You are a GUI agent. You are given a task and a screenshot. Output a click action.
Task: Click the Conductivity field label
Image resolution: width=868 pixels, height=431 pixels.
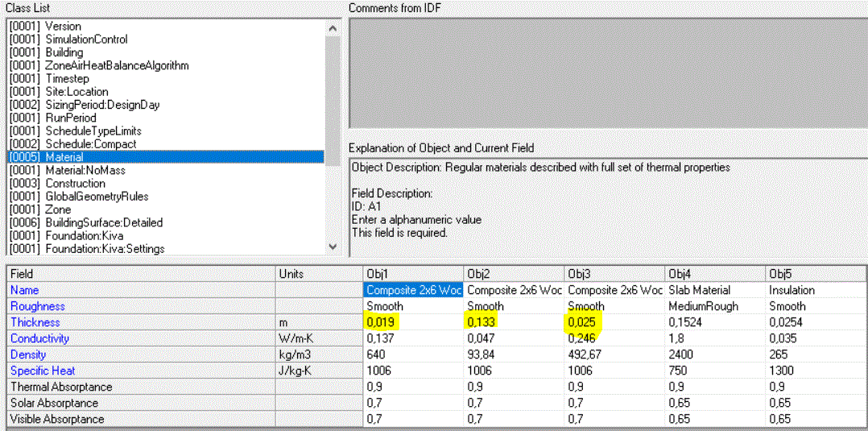[141, 338]
